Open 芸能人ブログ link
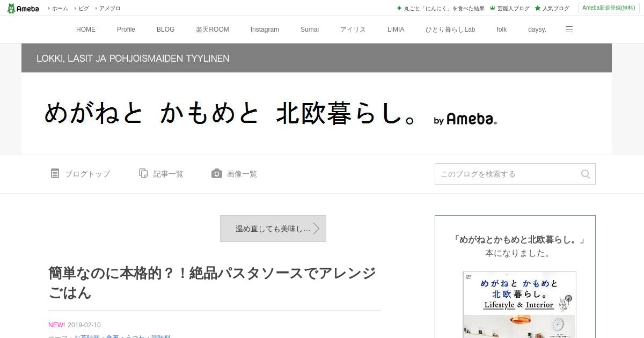The image size is (644, 338). tap(513, 9)
